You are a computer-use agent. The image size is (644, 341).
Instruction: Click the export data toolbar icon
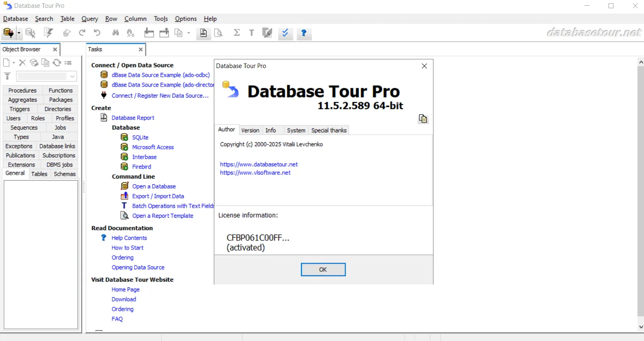pyautogui.click(x=164, y=33)
